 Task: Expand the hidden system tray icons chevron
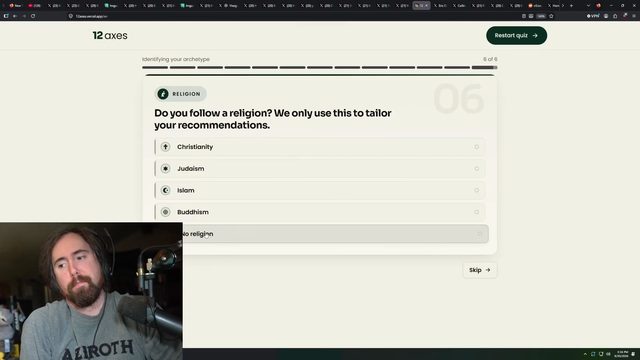[585, 354]
